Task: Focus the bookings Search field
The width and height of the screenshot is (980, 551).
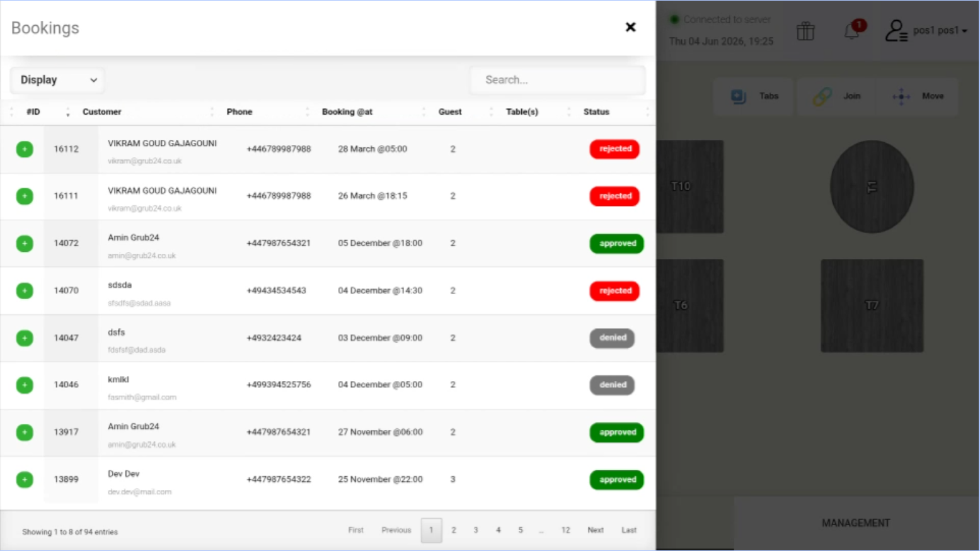Action: (558, 80)
